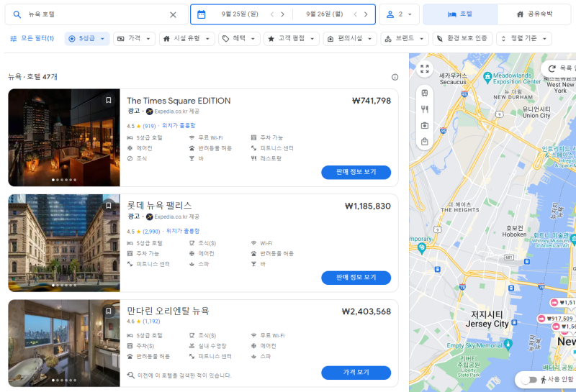This screenshot has height=392, width=576.
Task: Open the guest count dropdown
Action: pyautogui.click(x=400, y=14)
